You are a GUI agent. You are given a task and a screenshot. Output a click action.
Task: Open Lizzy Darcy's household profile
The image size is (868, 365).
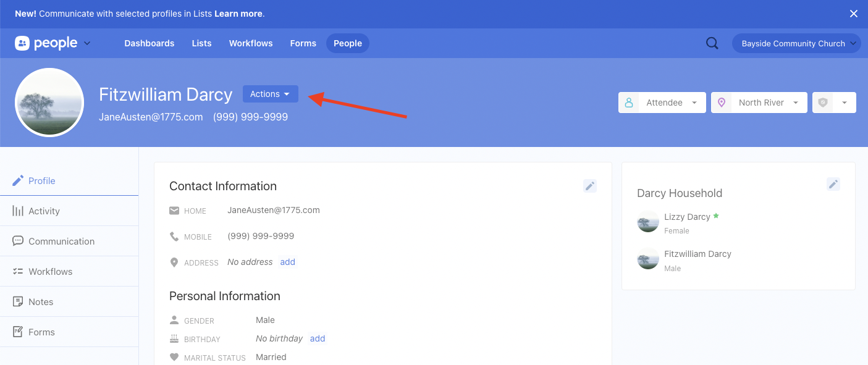[x=686, y=217]
